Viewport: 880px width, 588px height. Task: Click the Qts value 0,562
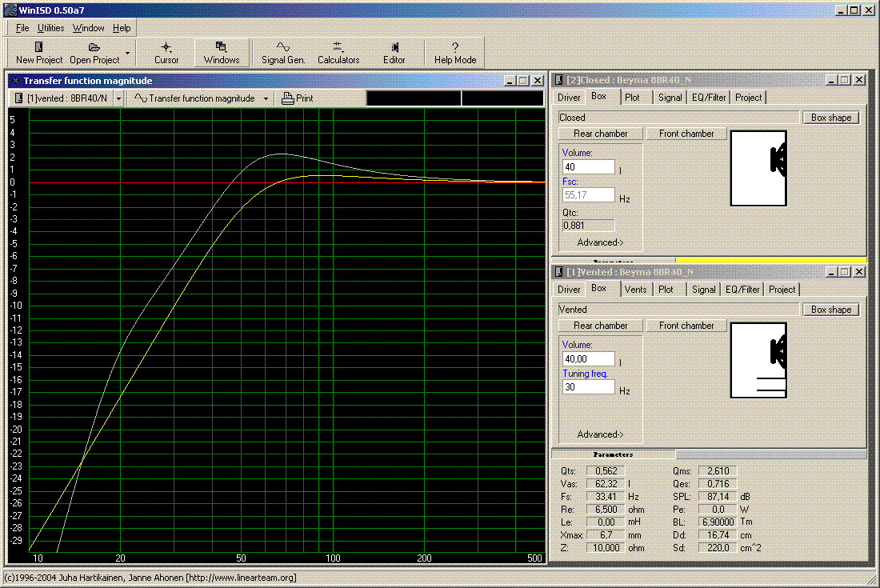[x=606, y=471]
